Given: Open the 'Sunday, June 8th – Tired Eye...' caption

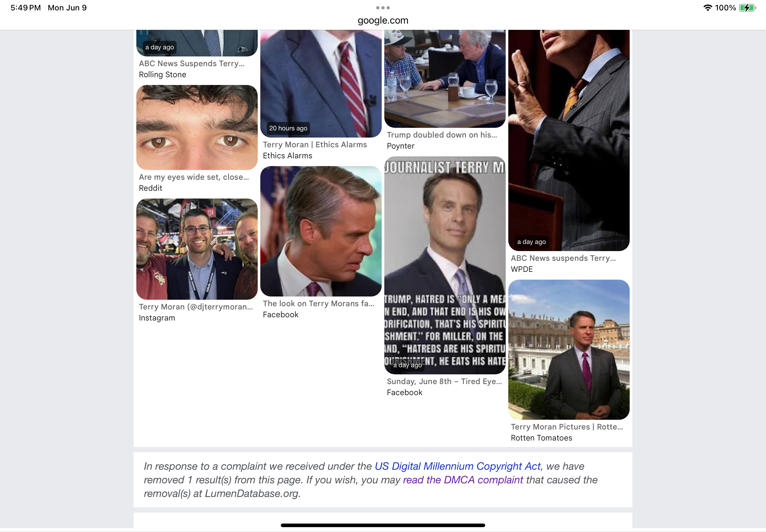Looking at the screenshot, I should pyautogui.click(x=444, y=381).
